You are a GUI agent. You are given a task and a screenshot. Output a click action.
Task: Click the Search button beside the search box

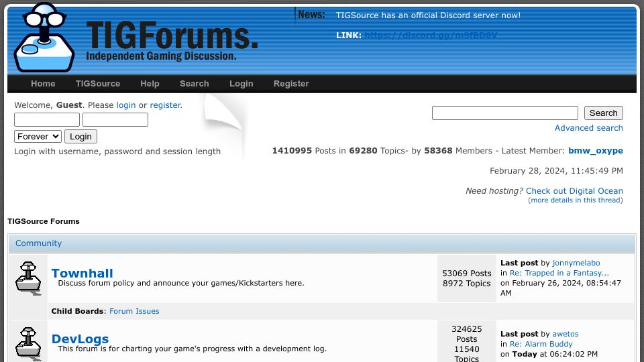tap(603, 113)
